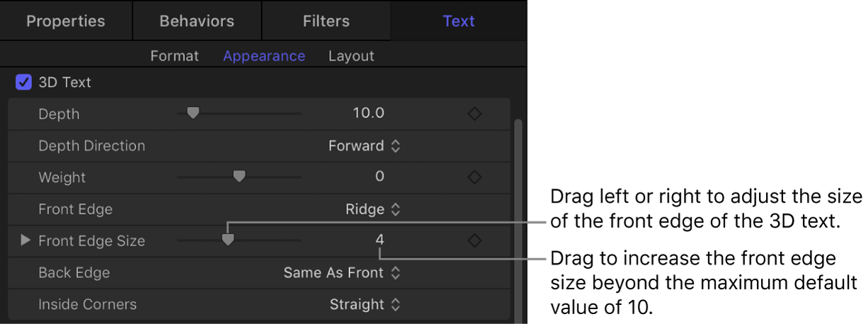The height and width of the screenshot is (324, 868).
Task: Open the Filters tab
Action: click(x=326, y=21)
